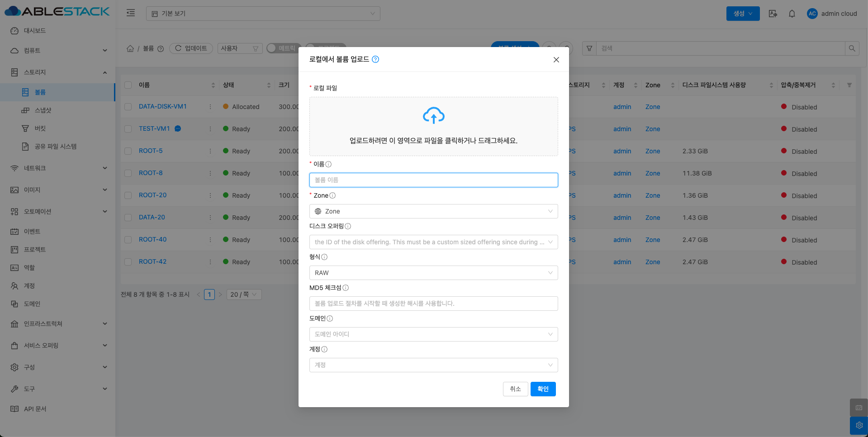The image size is (868, 437).
Task: Sort by 이름 column
Action: pos(213,85)
